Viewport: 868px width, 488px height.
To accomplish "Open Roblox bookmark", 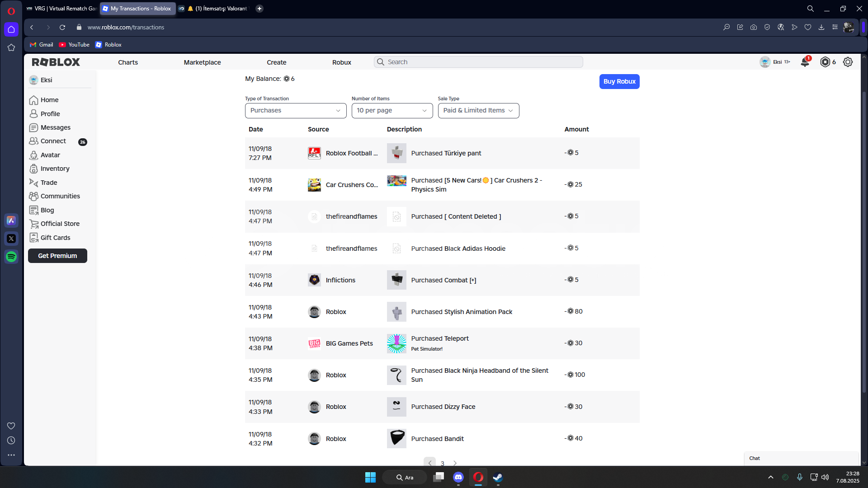I will (108, 45).
